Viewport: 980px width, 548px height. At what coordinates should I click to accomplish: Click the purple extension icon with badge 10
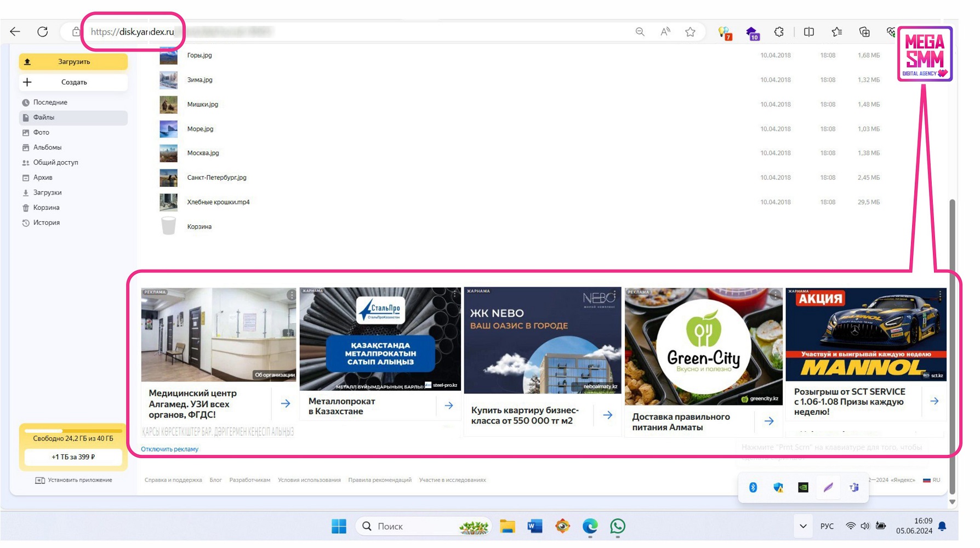pyautogui.click(x=753, y=33)
